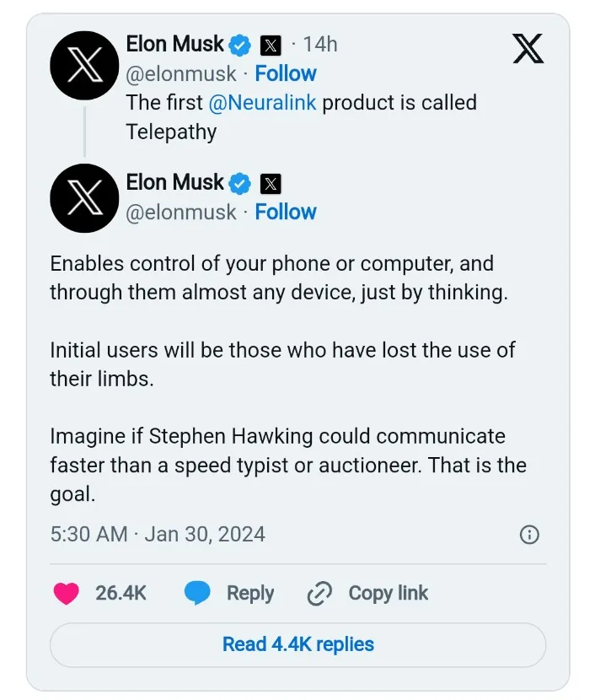Follow @elonmusk from the top tweet
This screenshot has width=595, height=700.
click(286, 73)
